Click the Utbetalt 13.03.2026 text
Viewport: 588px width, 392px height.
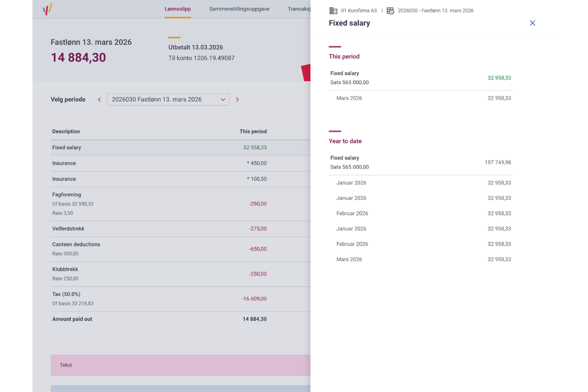(195, 47)
